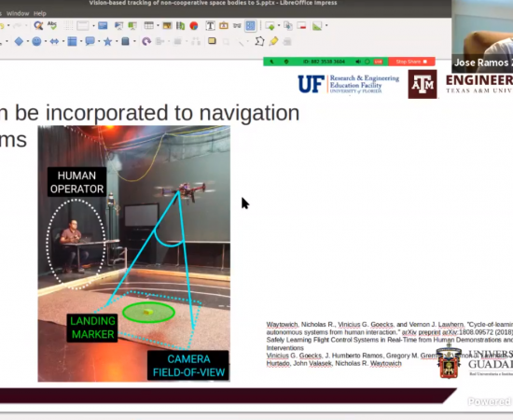Expand the symbol shapes dropdown arrow
The width and height of the screenshot is (513, 420).
(x=46, y=41)
